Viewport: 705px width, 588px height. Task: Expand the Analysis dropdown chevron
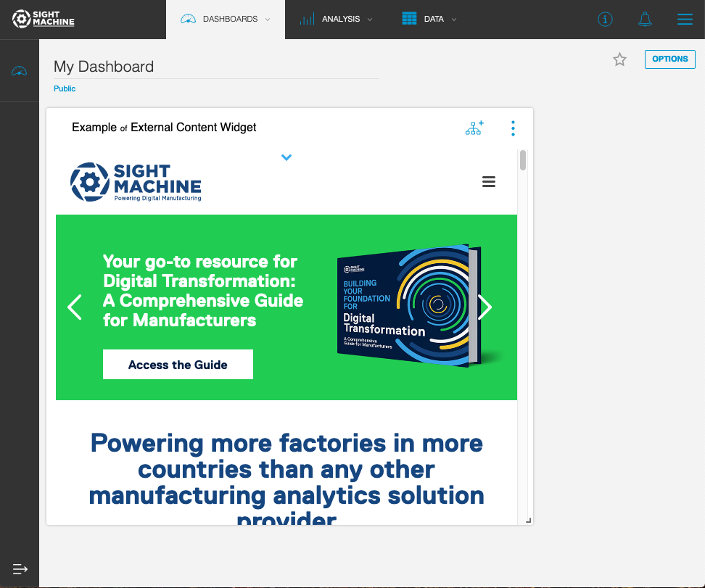370,20
